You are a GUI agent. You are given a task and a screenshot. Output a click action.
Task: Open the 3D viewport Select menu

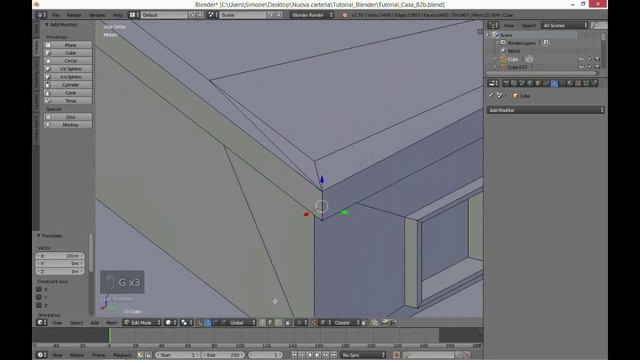point(76,322)
